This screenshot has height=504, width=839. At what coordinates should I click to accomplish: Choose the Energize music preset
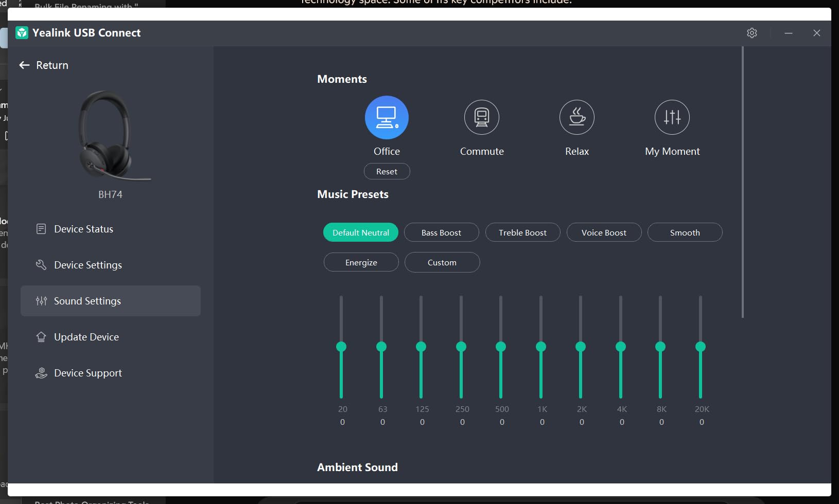point(361,262)
